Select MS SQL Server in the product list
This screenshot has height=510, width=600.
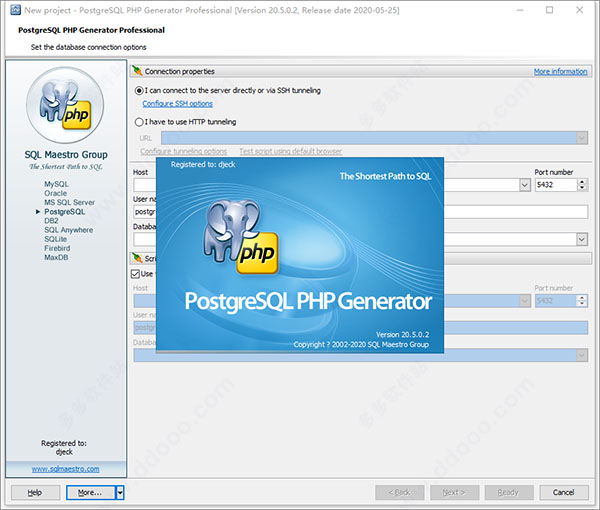[x=69, y=202]
